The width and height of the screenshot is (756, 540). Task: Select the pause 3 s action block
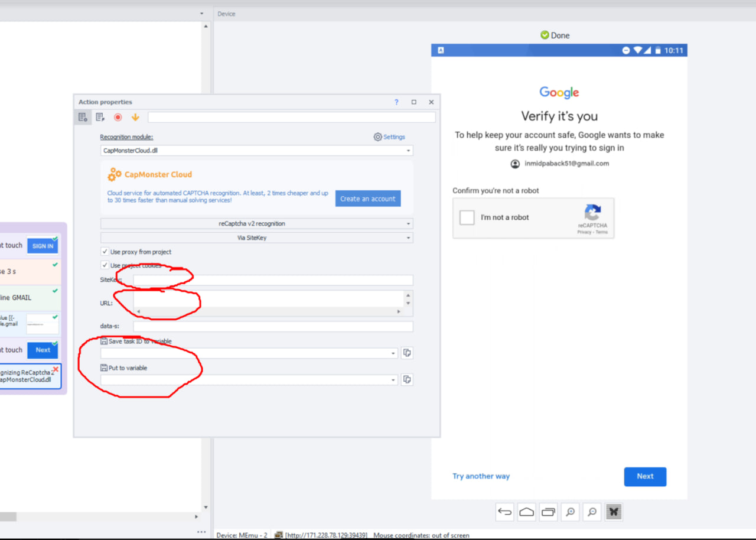tap(30, 272)
